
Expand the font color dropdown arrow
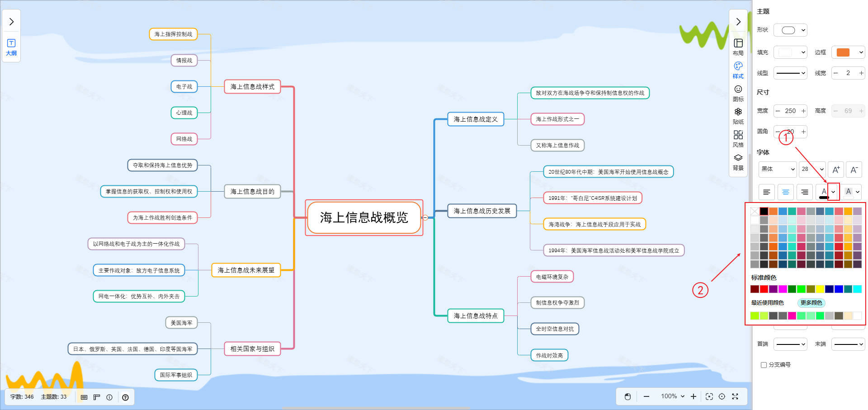(x=833, y=192)
